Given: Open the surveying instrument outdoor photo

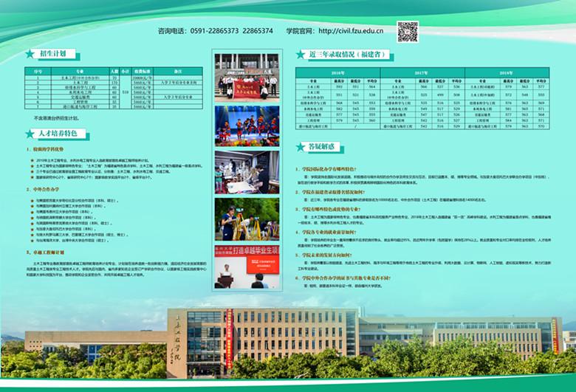Looking at the screenshot, I should 247,219.
